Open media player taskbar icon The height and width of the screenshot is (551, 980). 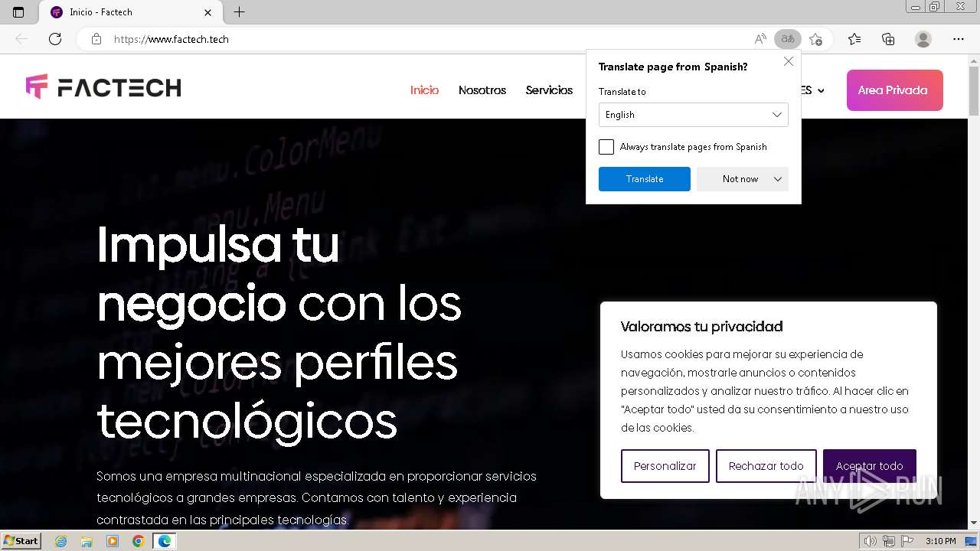click(x=113, y=541)
